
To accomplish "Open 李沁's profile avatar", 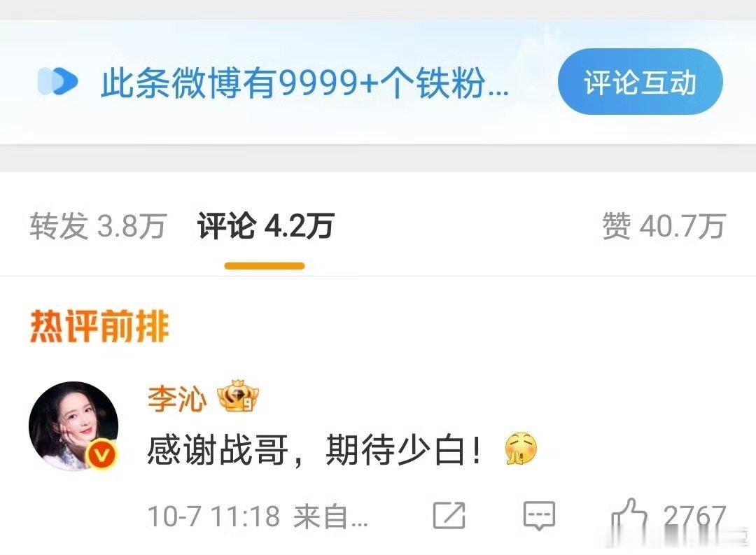I will point(73,426).
